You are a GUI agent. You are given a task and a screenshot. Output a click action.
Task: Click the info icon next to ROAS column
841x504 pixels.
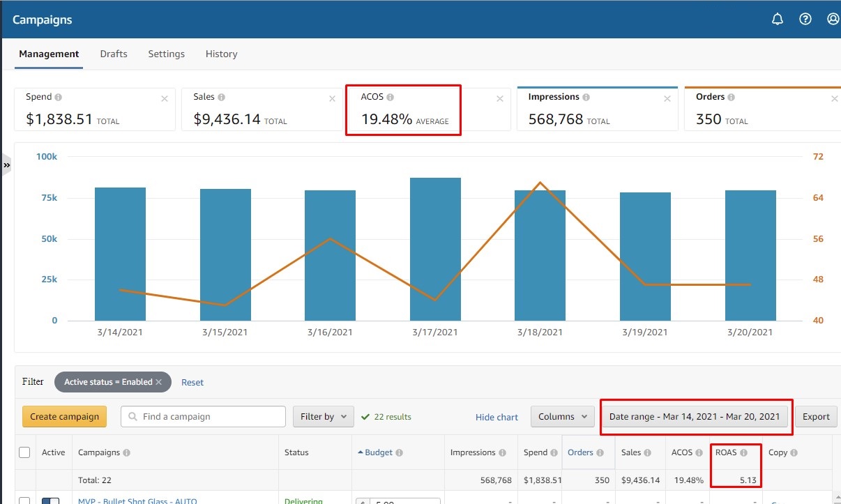click(x=743, y=452)
